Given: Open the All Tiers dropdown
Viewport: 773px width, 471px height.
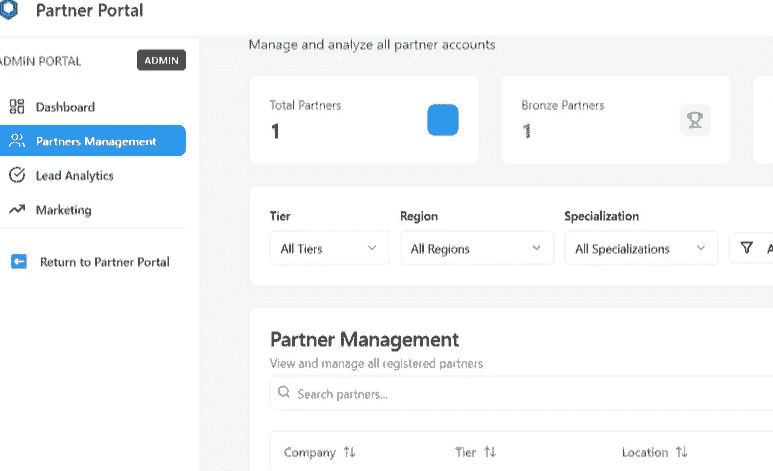Looking at the screenshot, I should coord(329,249).
